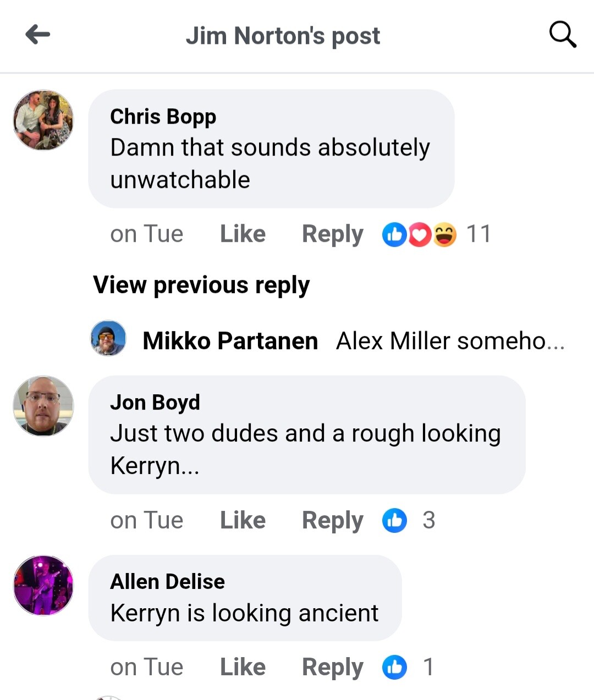Like Allen Delise's comment
This screenshot has width=594, height=700.
243,667
